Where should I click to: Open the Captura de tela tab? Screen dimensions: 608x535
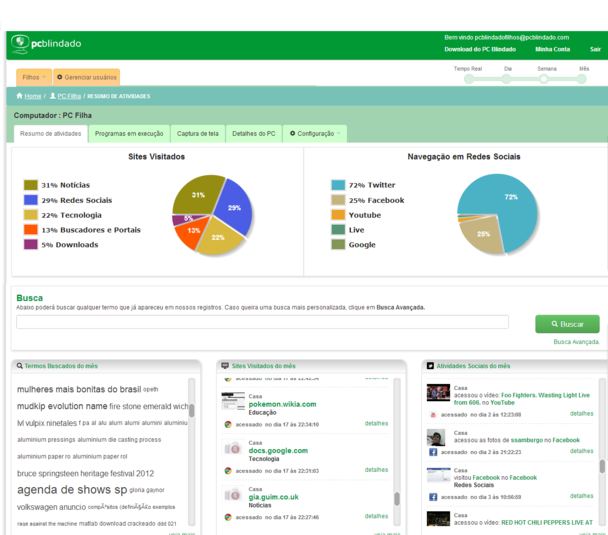[x=198, y=134]
